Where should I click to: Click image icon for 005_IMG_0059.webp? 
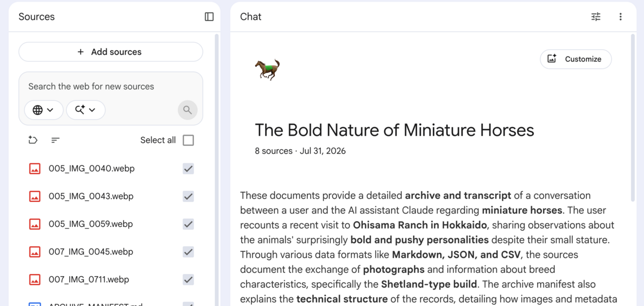[x=35, y=225]
